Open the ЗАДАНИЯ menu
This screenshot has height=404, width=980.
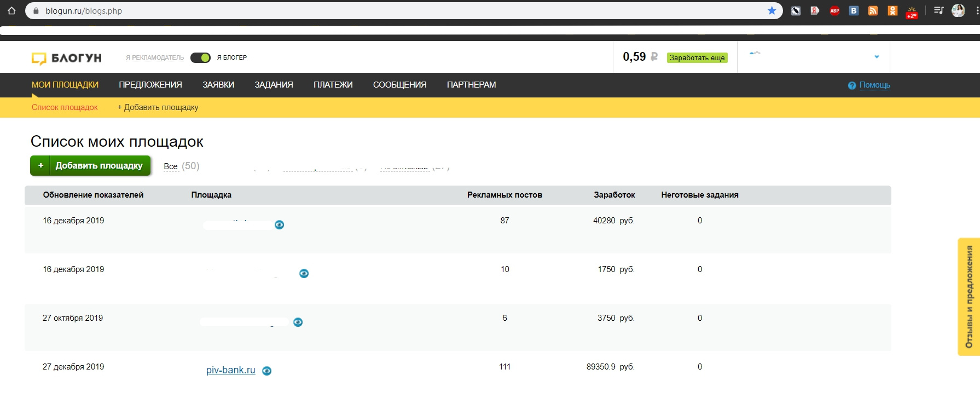[x=274, y=85]
